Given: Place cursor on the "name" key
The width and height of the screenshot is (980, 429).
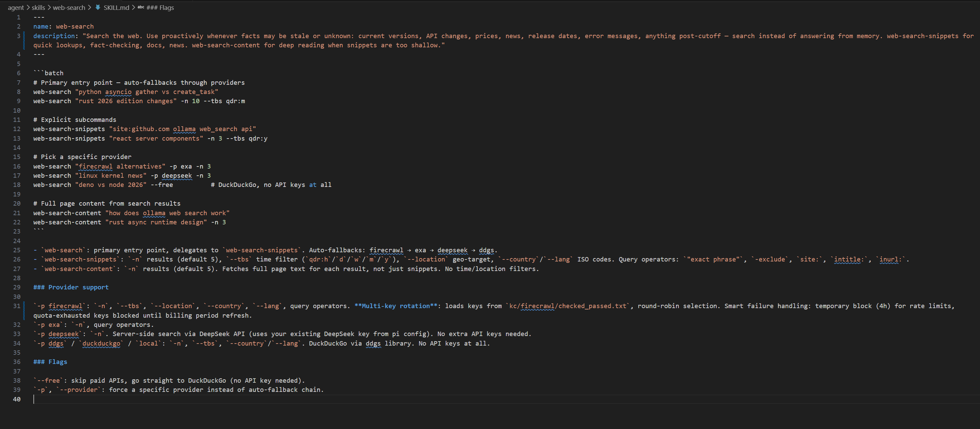Looking at the screenshot, I should pos(41,26).
